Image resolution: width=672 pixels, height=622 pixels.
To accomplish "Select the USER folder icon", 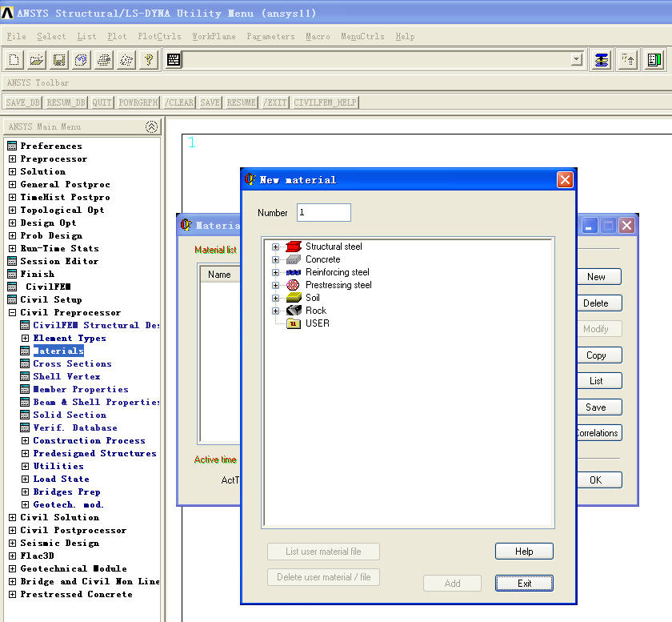I will [293, 323].
